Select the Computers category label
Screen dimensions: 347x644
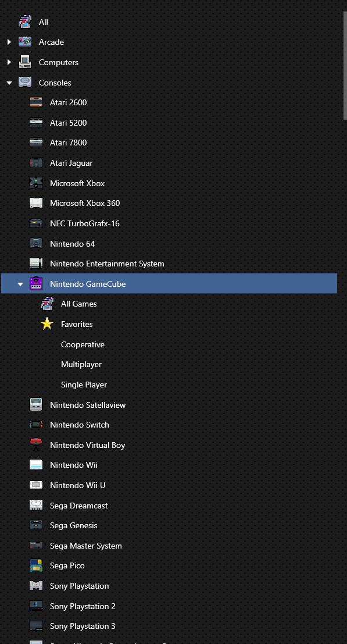pos(58,62)
